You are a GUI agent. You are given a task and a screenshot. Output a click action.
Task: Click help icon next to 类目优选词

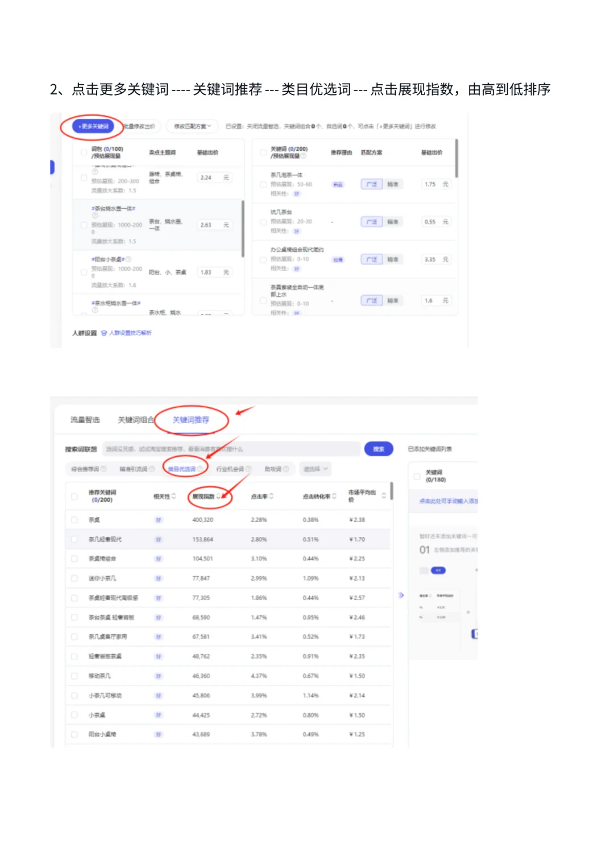coord(200,469)
